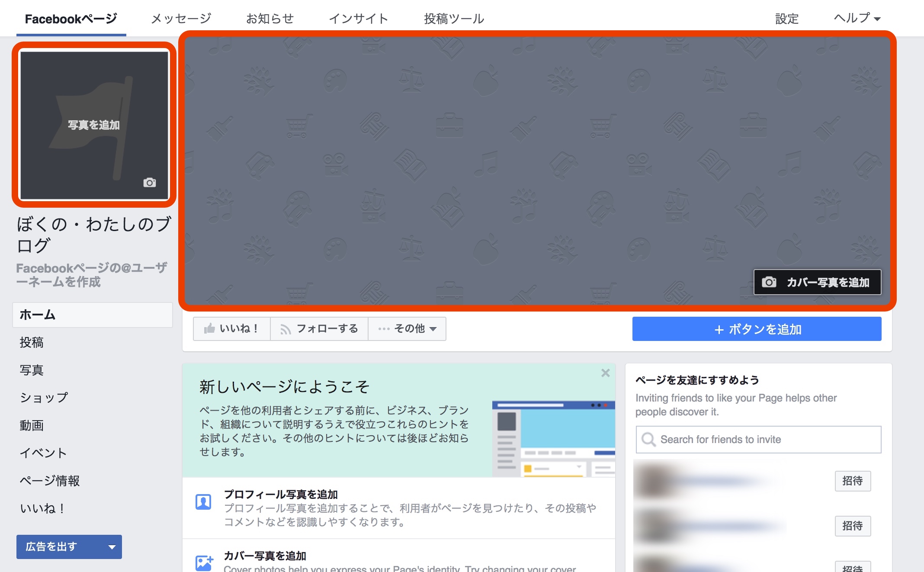Open the インサイト tab
924x572 pixels.
coord(358,19)
